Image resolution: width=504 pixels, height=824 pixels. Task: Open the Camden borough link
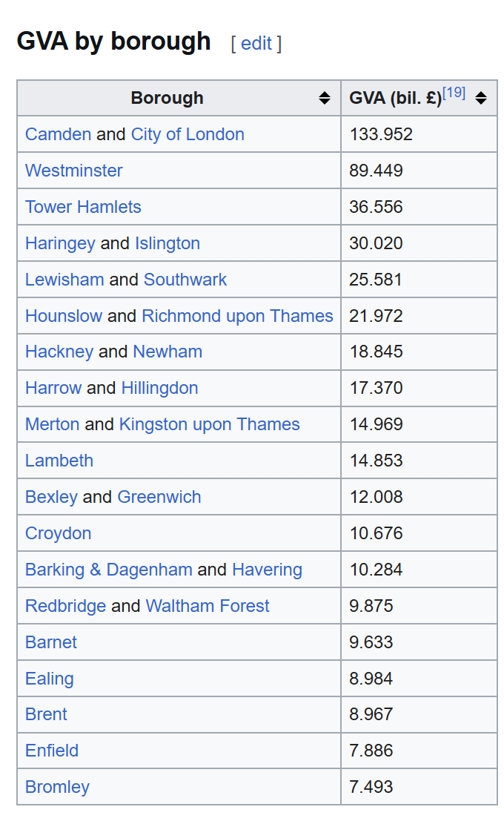pyautogui.click(x=58, y=134)
